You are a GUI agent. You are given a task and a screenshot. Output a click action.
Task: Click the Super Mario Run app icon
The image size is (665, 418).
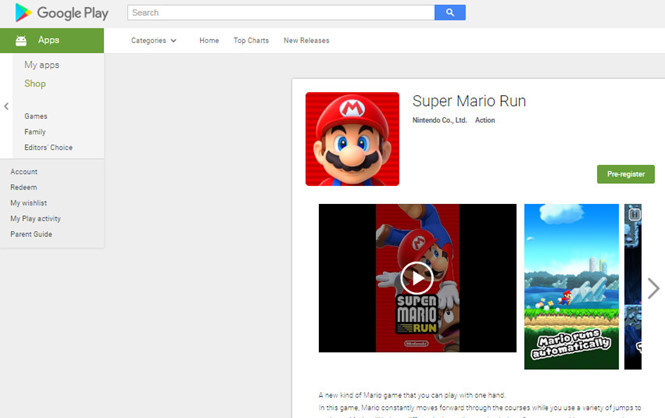tap(352, 139)
